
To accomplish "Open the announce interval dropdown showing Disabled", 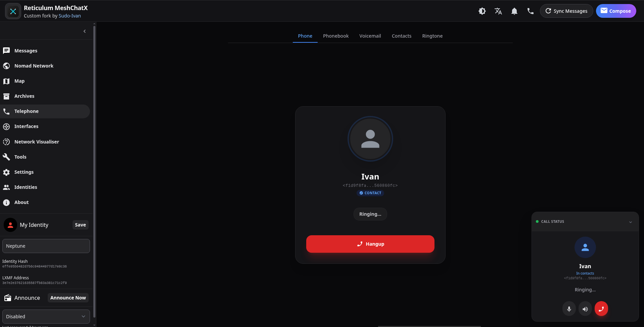I will point(46,317).
